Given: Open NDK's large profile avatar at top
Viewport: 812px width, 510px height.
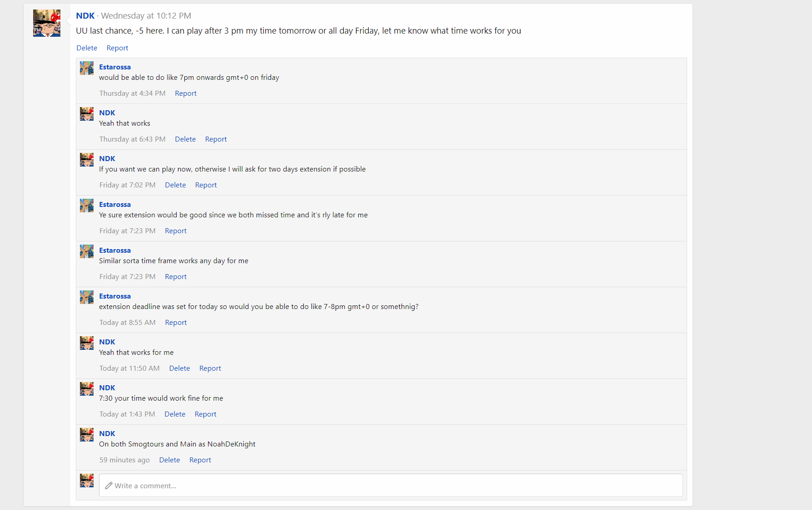Looking at the screenshot, I should point(47,23).
